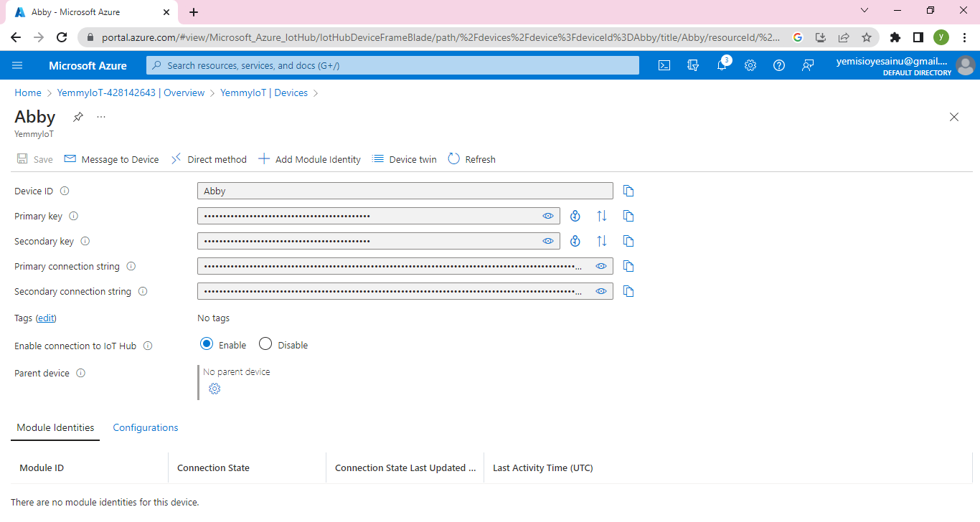This screenshot has width=980, height=522.
Task: Open the Chrome extensions puzzle icon
Action: [895, 37]
